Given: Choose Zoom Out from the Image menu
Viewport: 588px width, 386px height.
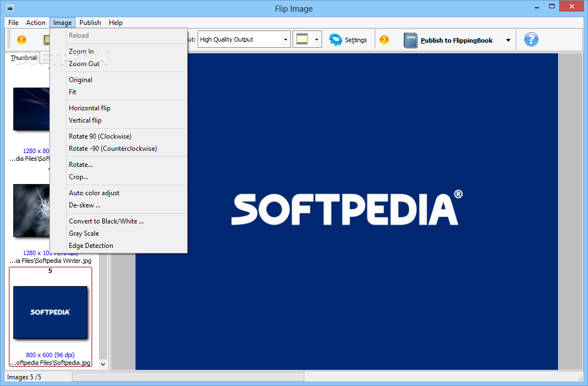Looking at the screenshot, I should point(118,64).
